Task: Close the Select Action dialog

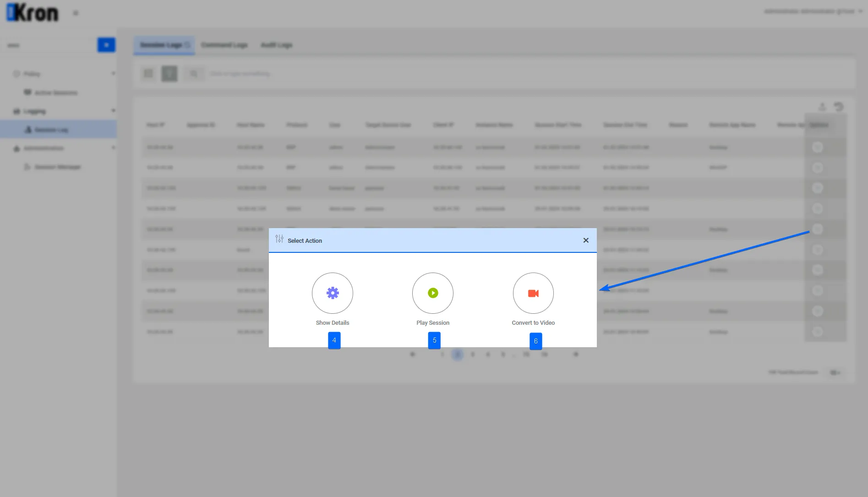Action: [x=586, y=240]
